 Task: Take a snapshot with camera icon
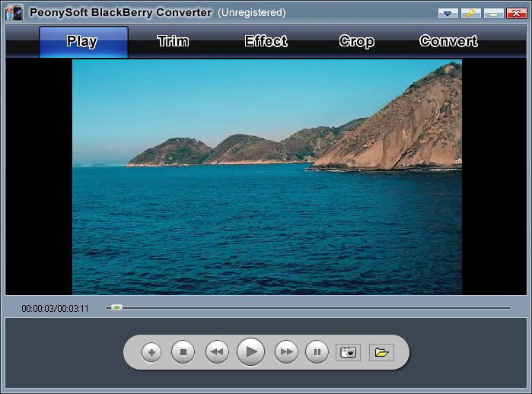point(348,352)
